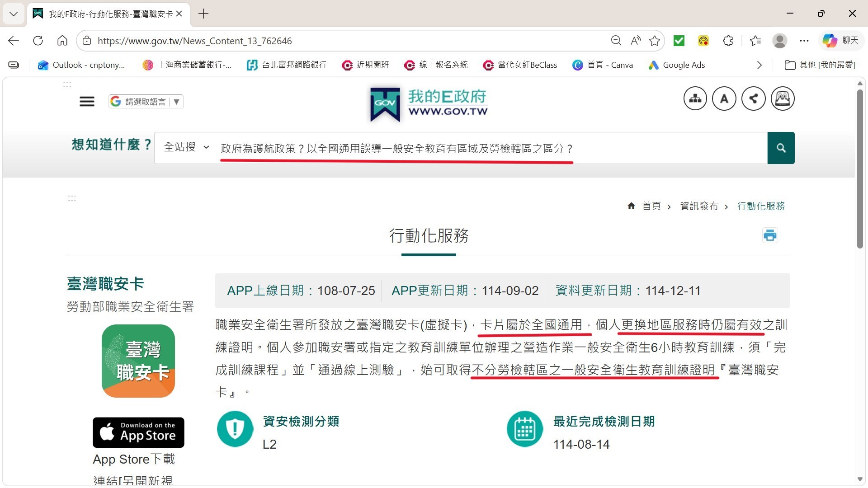Open the tab search dropdown arrow
The width and height of the screenshot is (868, 488).
[14, 14]
